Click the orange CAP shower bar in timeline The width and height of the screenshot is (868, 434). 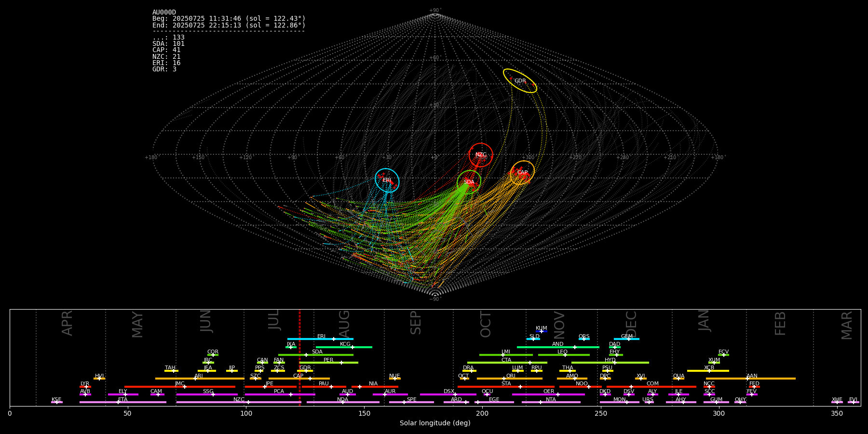click(x=299, y=379)
